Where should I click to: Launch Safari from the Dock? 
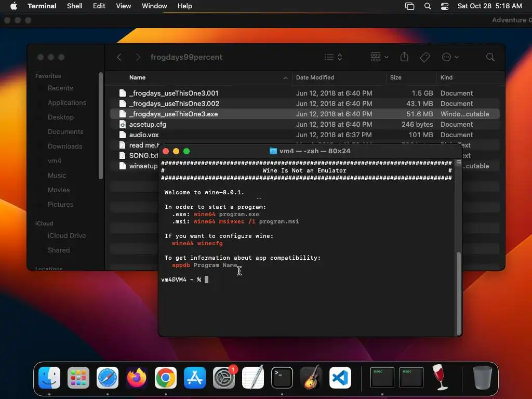click(x=108, y=378)
